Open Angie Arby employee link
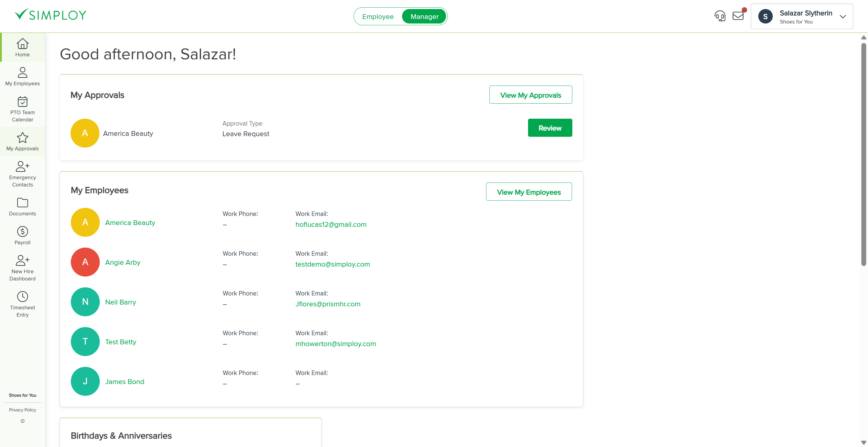 point(123,262)
